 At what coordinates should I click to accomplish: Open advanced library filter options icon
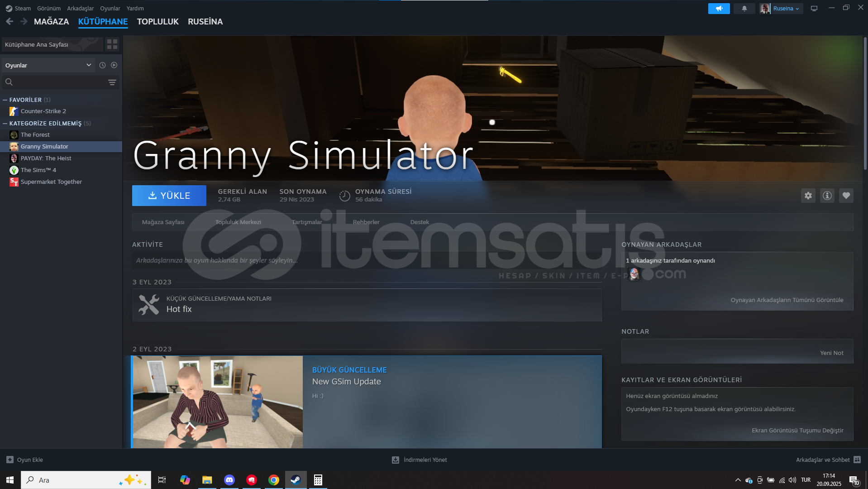point(112,82)
